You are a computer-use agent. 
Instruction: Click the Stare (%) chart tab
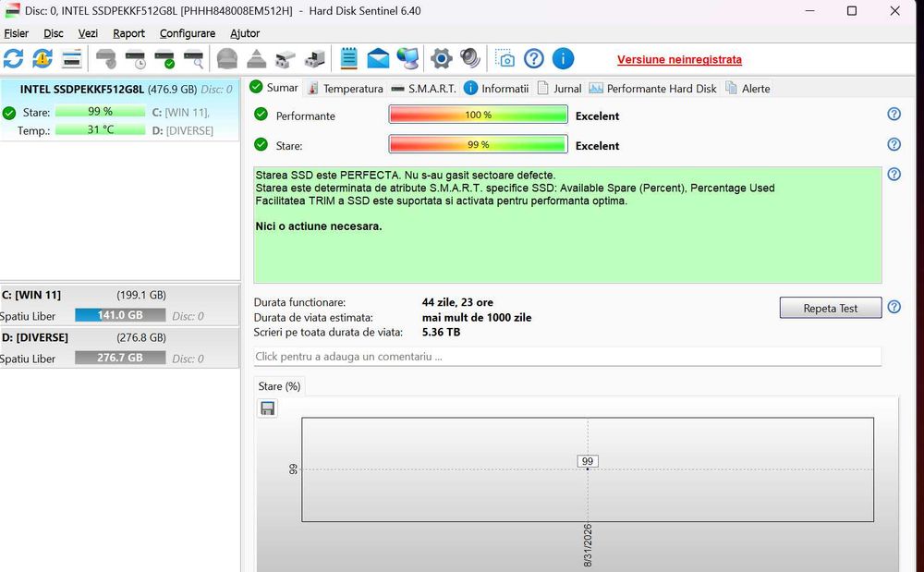tap(279, 386)
